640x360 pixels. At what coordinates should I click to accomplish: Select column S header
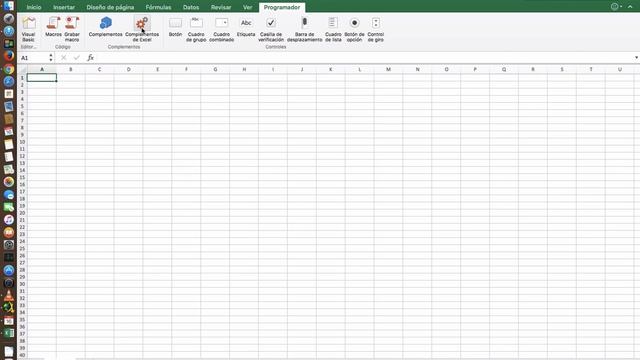pyautogui.click(x=562, y=69)
